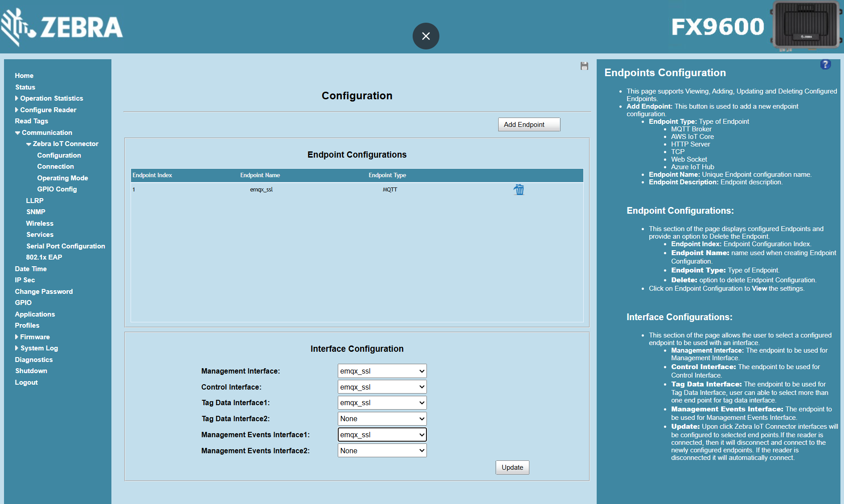Click endpoint index 1 in the table
This screenshot has width=844, height=504.
coord(134,190)
